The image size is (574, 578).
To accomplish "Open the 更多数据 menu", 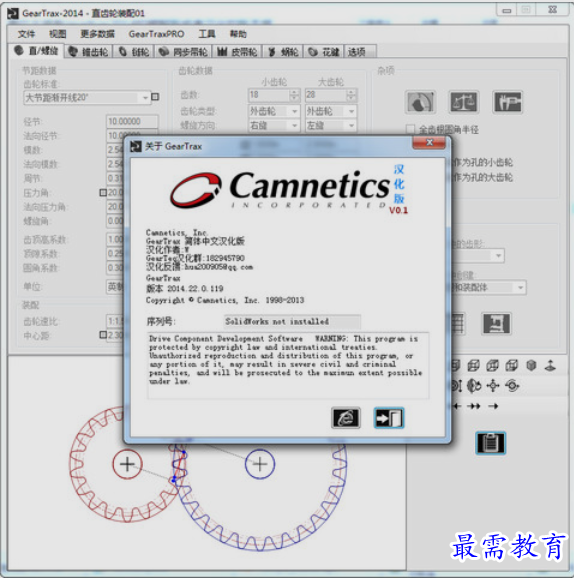I will [x=97, y=34].
